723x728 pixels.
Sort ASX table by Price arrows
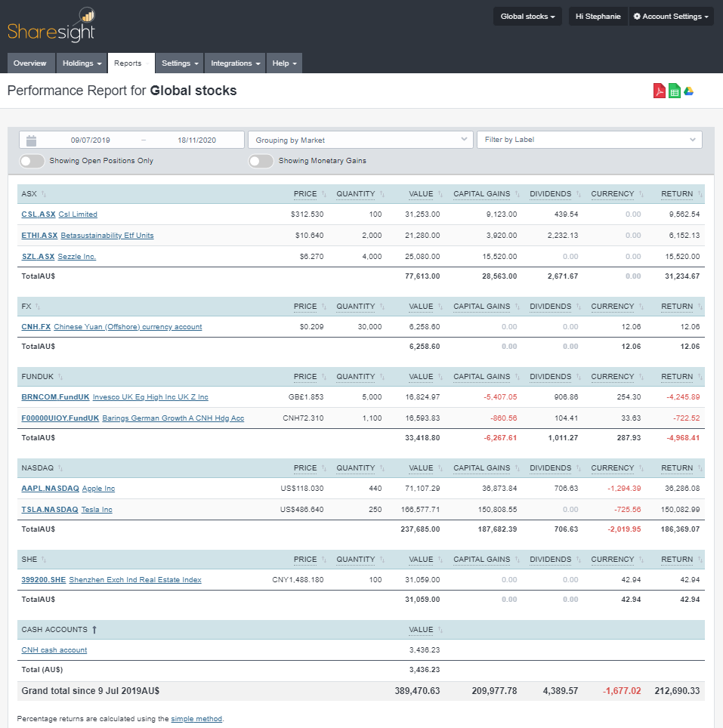click(x=324, y=194)
